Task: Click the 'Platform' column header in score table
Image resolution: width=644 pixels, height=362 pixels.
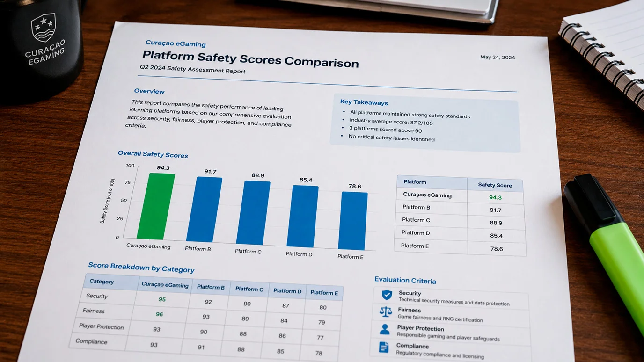Action: (x=415, y=182)
